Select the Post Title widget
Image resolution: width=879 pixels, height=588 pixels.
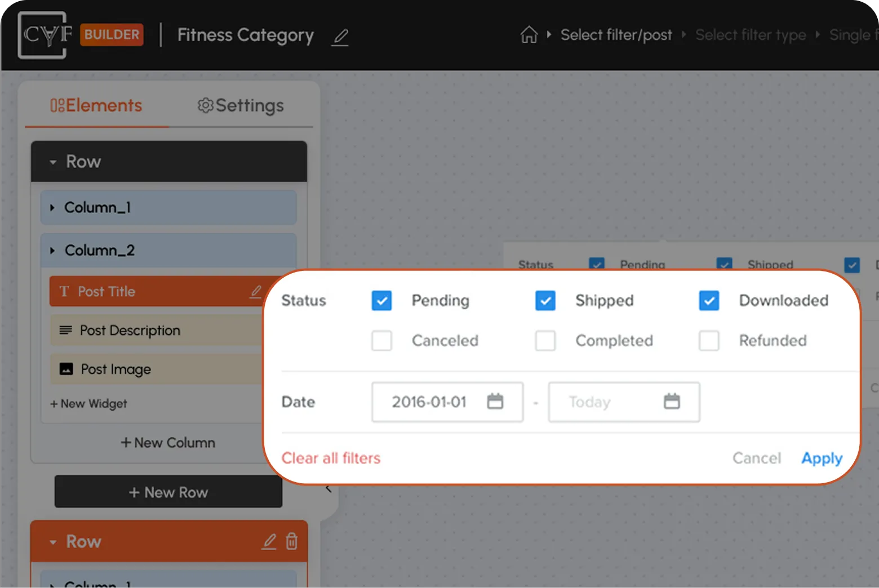click(x=157, y=291)
